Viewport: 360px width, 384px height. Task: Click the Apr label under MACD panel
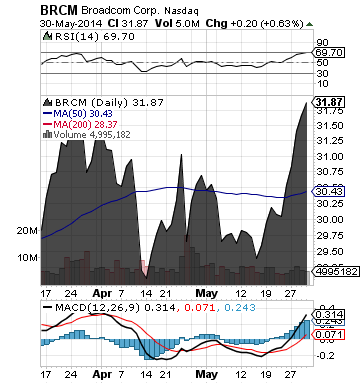click(102, 374)
